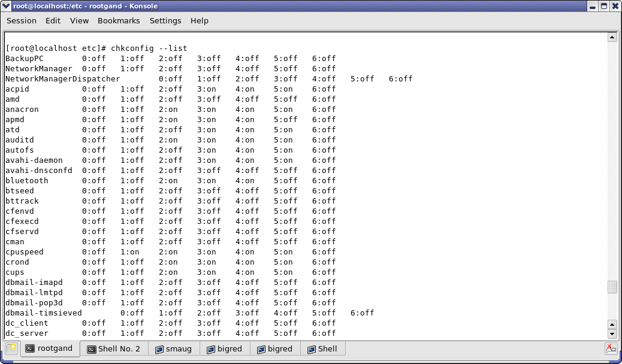This screenshot has width=622, height=364.
Task: Click the terminal icon on rootgand tab
Action: 30,348
